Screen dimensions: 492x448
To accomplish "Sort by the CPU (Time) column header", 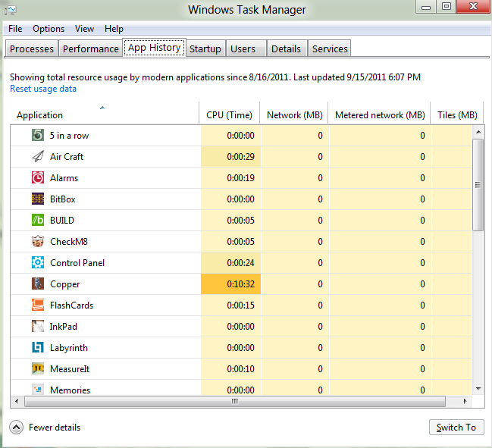I will coord(229,113).
